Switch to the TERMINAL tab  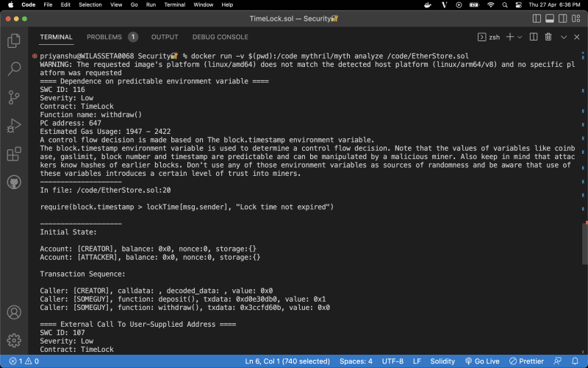click(57, 37)
